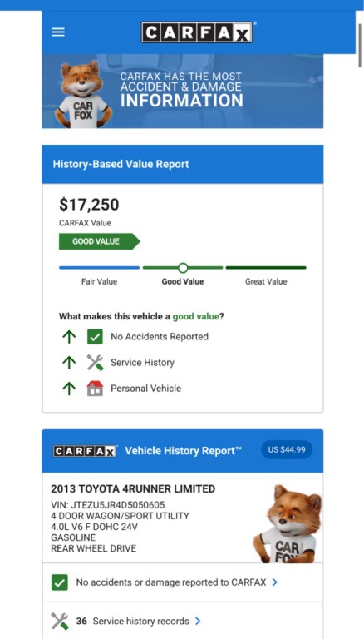Click the US $44.99 price button

tap(287, 450)
